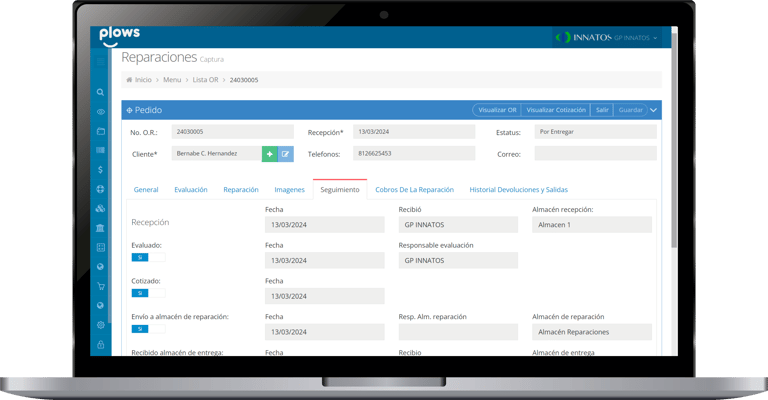The height and width of the screenshot is (400, 768).
Task: Click the Almacén de reparación field
Action: 592,332
